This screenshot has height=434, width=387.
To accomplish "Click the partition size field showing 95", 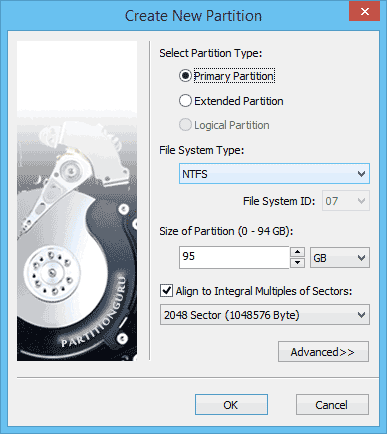I will pyautogui.click(x=234, y=257).
